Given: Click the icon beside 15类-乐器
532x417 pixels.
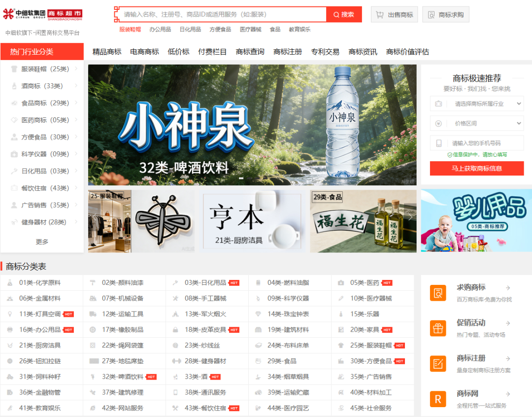Looking at the screenshot, I should click(x=341, y=314).
